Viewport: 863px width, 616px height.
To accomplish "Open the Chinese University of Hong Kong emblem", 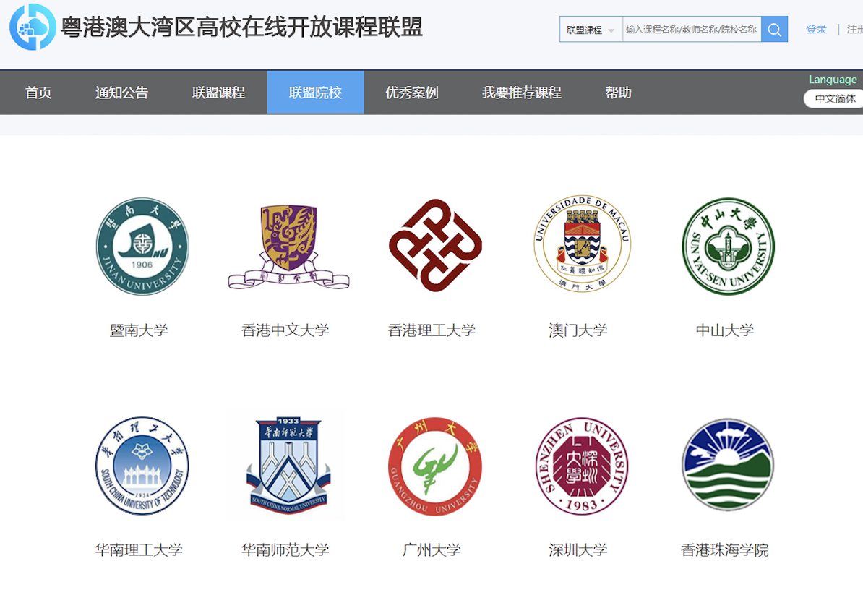I will pos(288,247).
